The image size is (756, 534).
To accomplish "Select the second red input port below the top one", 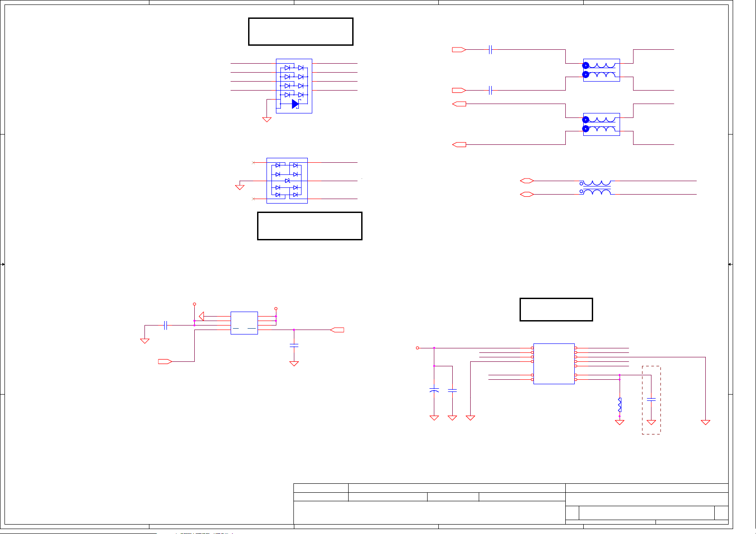I will (x=459, y=91).
